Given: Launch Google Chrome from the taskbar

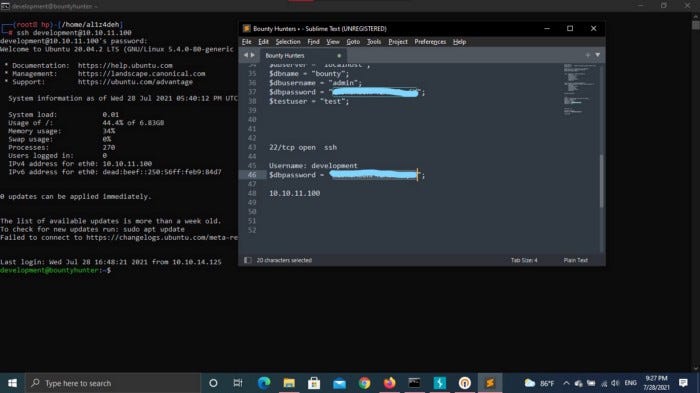Looking at the screenshot, I should (364, 383).
